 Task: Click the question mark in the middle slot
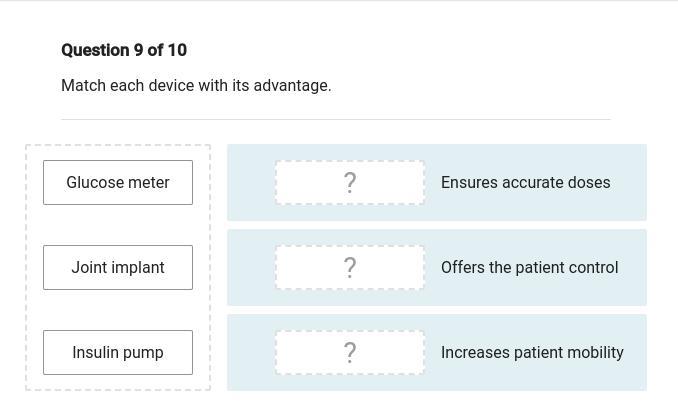[x=350, y=267]
